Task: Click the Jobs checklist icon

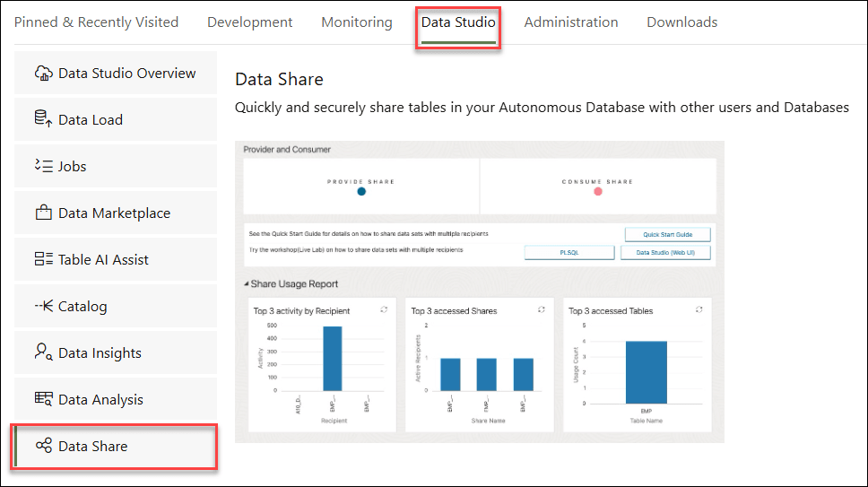Action: coord(44,165)
